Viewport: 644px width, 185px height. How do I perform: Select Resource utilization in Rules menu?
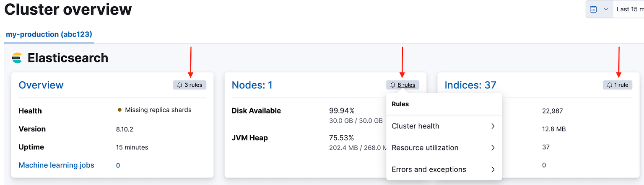click(444, 148)
